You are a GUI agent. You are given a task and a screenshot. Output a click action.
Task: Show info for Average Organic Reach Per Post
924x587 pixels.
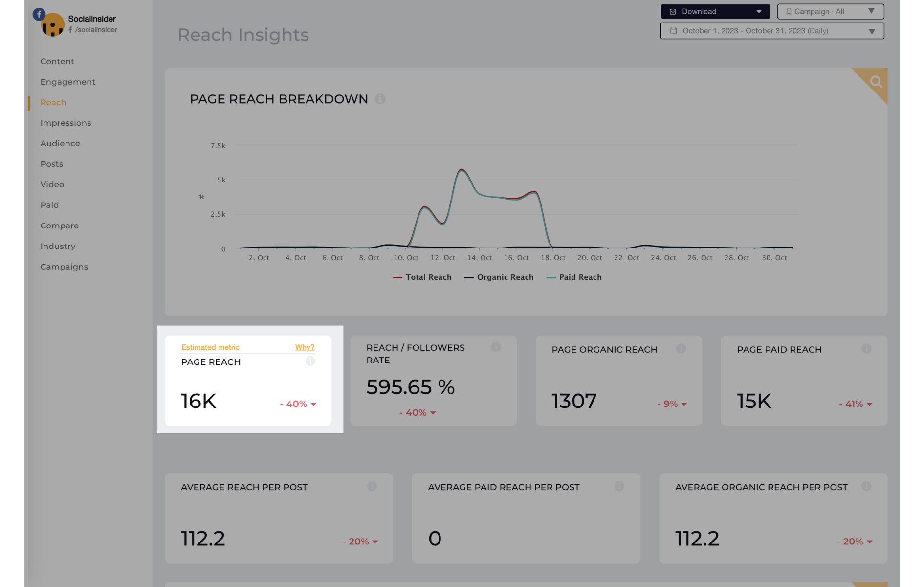(x=866, y=486)
